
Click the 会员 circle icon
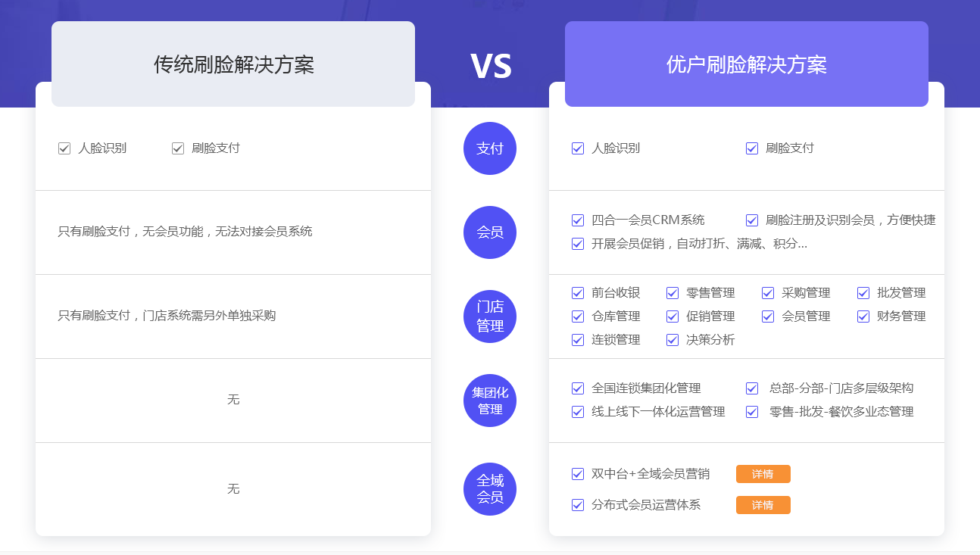pyautogui.click(x=489, y=232)
